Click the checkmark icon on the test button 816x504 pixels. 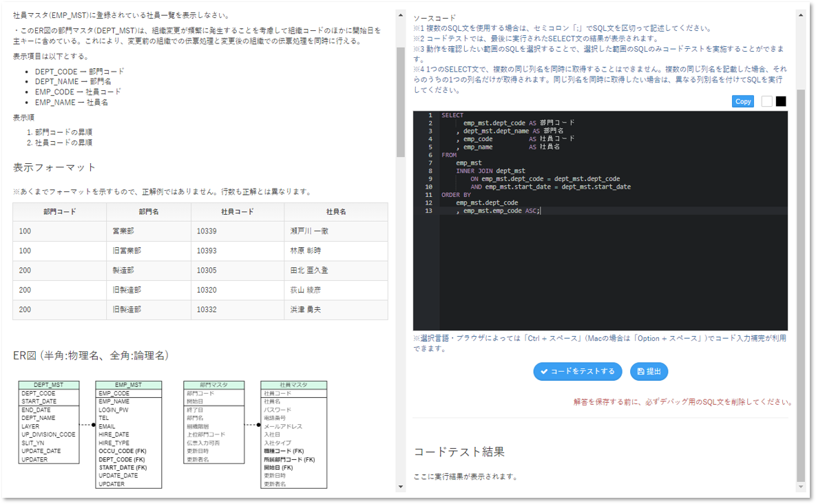coord(544,372)
